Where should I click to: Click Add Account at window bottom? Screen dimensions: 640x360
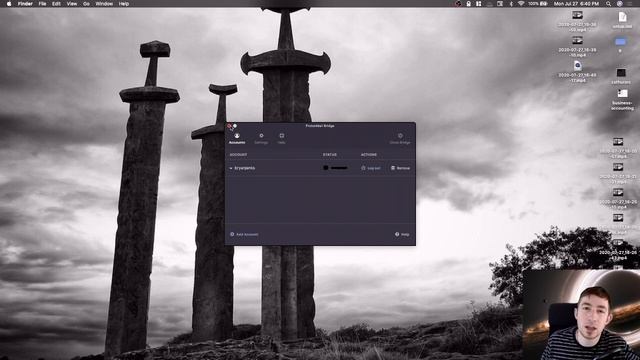coord(244,234)
